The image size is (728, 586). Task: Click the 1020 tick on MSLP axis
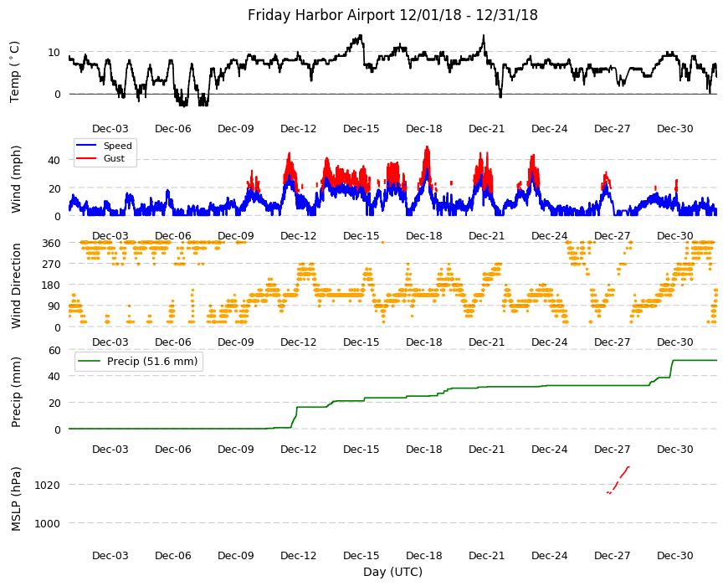pos(48,486)
